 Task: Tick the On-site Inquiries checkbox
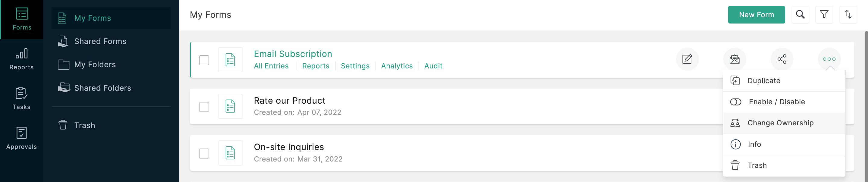click(x=204, y=153)
